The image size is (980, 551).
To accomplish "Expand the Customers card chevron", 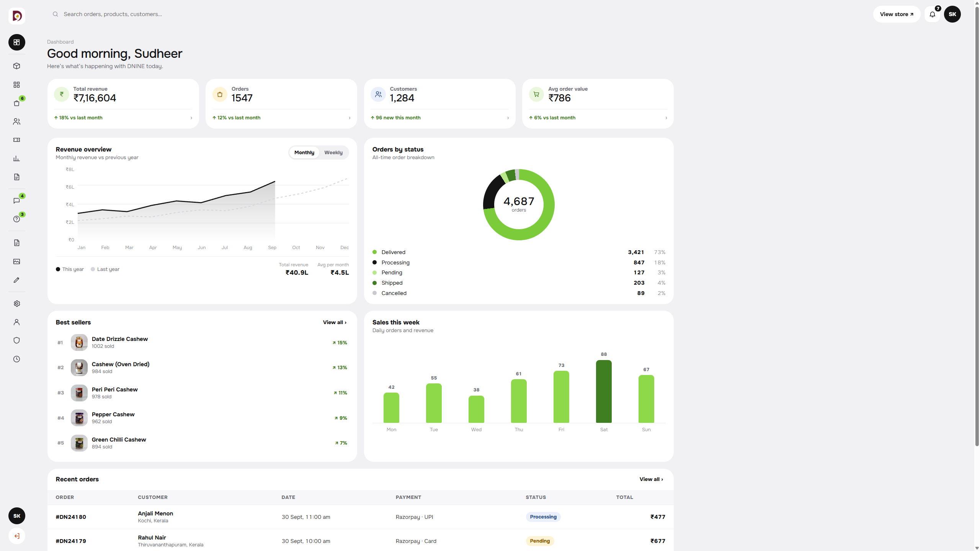I will coord(508,118).
